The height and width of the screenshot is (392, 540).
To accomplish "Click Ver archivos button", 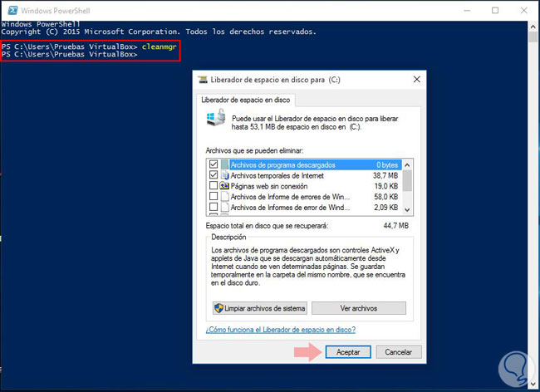I will 359,308.
